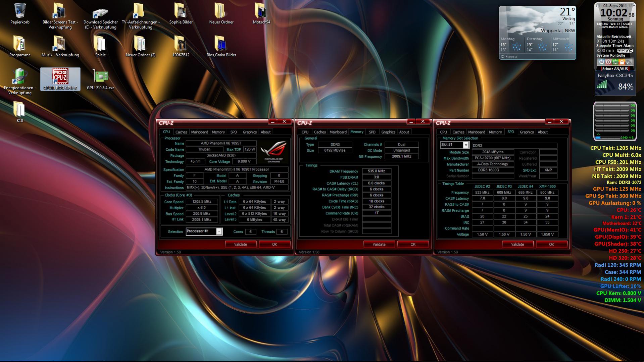Image resolution: width=644 pixels, height=362 pixels.
Task: Click the PC3-10700 (667 MHz) max bandwidth value
Action: [x=493, y=158]
